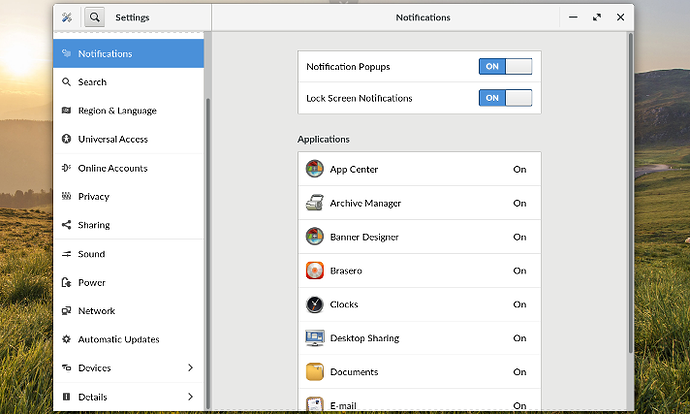Viewport: 690px width, 414px height.
Task: Switch to Region & Language panel
Action: [117, 111]
